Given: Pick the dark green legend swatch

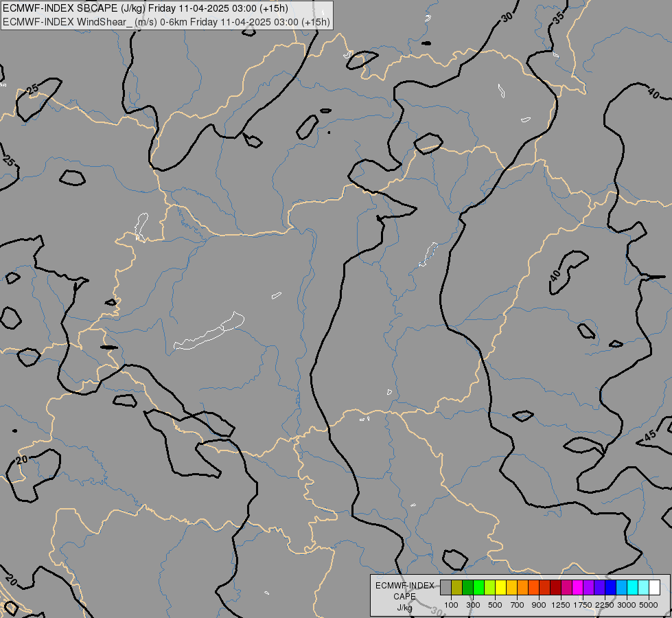Looking at the screenshot, I should [x=467, y=587].
